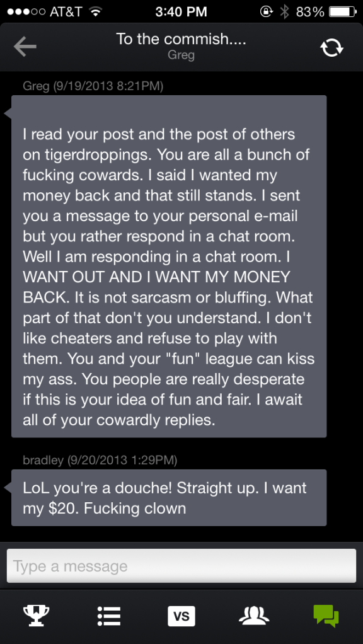
Task: Tap the thread title To the commish
Action: (181, 39)
